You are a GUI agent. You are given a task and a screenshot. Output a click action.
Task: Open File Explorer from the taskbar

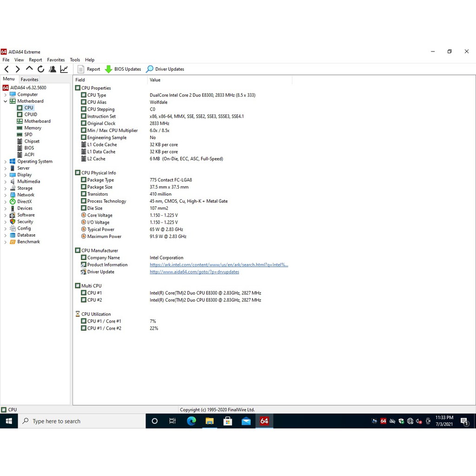[210, 421]
